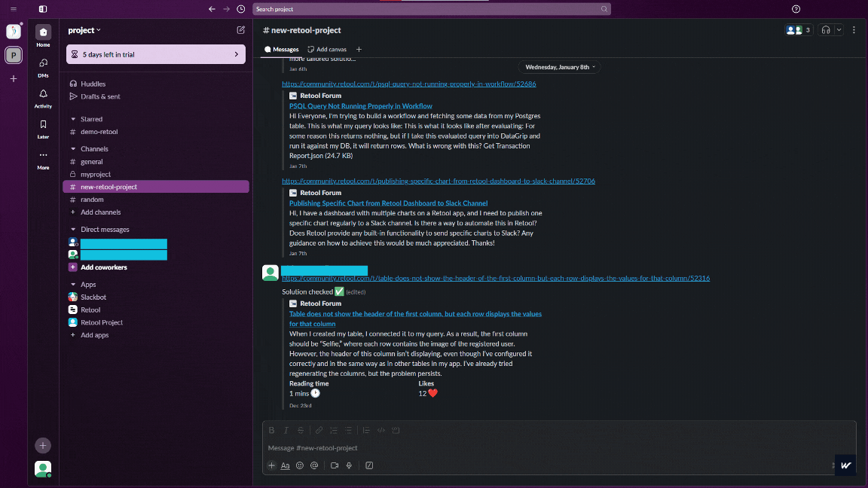Screen dimensions: 868x488
Task: Click the Add canvas tab
Action: pyautogui.click(x=327, y=49)
